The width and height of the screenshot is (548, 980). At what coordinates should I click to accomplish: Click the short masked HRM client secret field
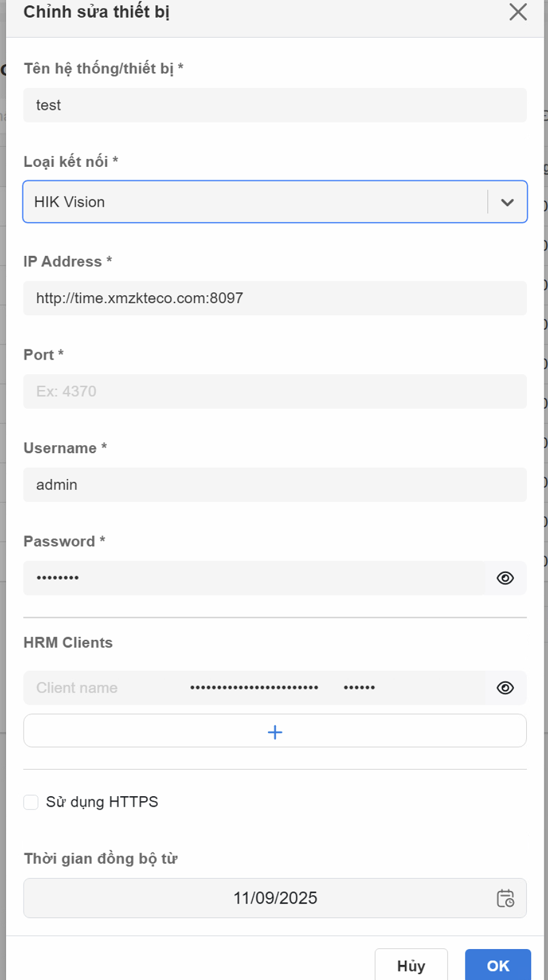pyautogui.click(x=364, y=688)
